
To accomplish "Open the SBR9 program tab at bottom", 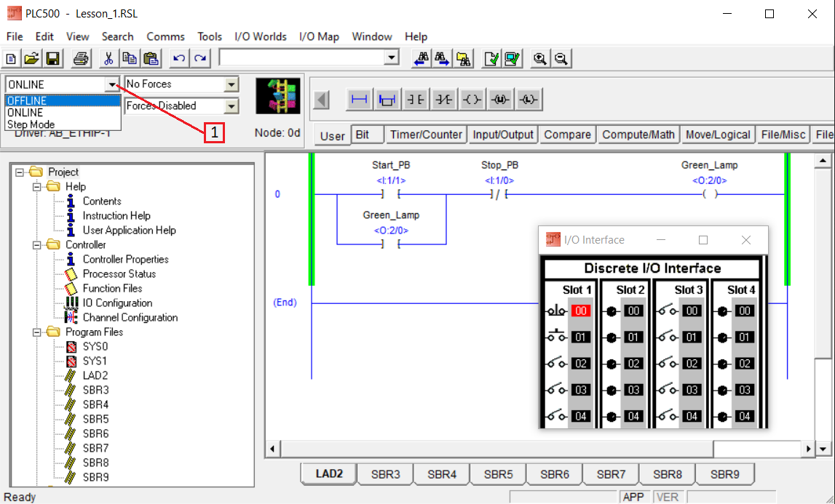I will click(x=725, y=473).
